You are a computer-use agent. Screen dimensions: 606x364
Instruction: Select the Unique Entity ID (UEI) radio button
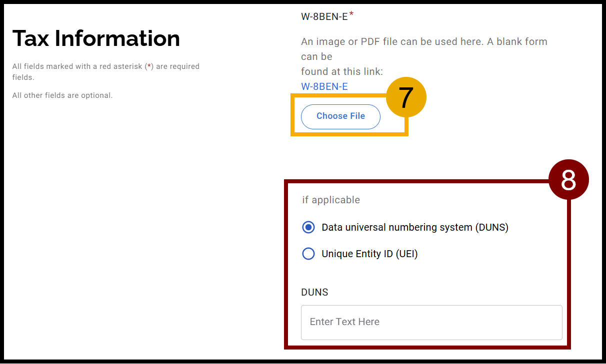coord(308,254)
